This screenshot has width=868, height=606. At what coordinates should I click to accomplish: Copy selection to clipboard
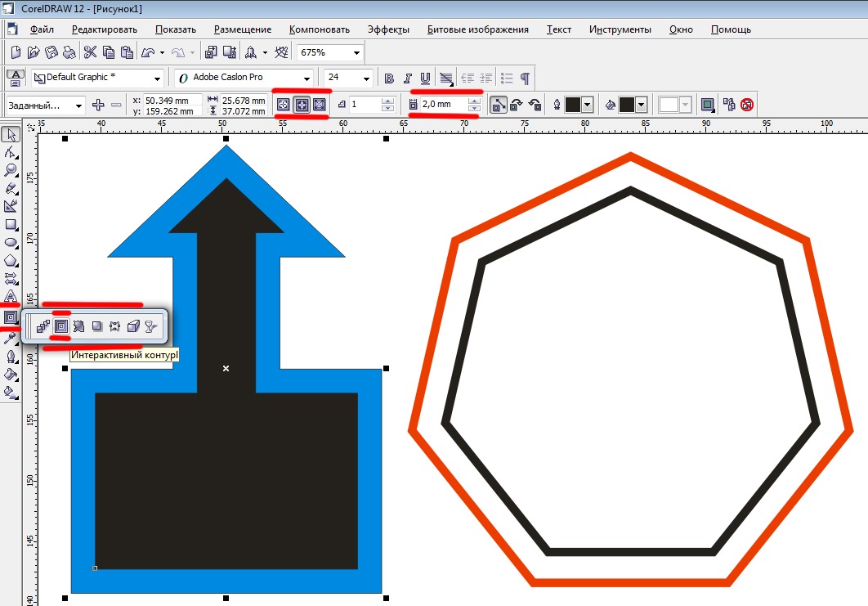(109, 52)
